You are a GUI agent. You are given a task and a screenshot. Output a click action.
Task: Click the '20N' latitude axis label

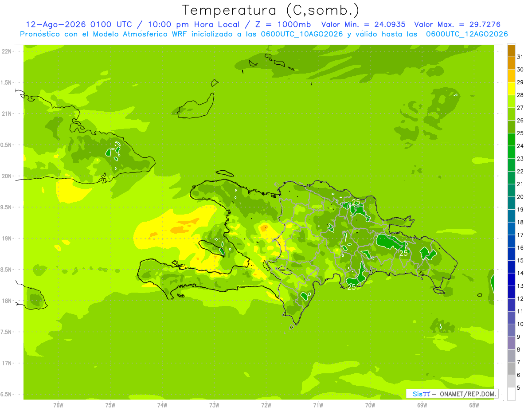click(7, 176)
